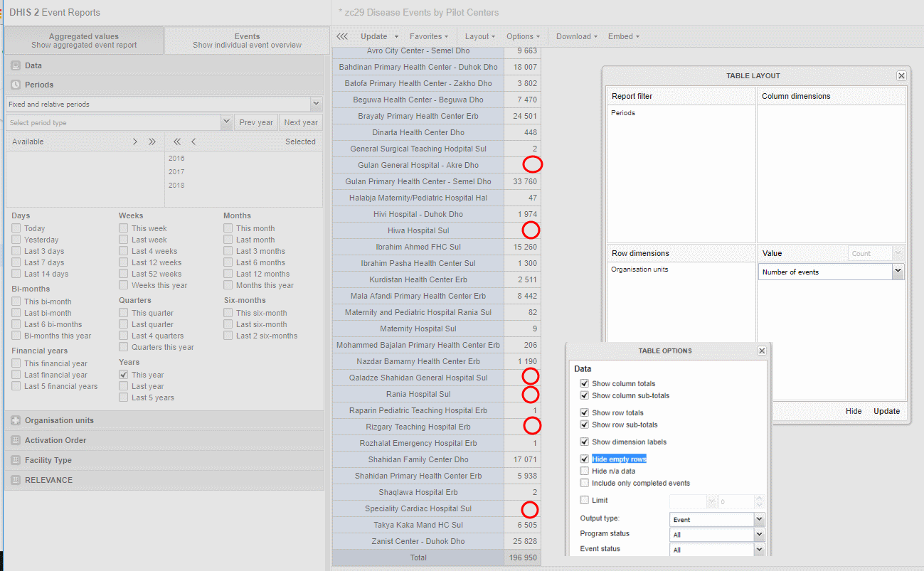Open the Output type dropdown
The height and width of the screenshot is (571, 924).
coord(759,520)
